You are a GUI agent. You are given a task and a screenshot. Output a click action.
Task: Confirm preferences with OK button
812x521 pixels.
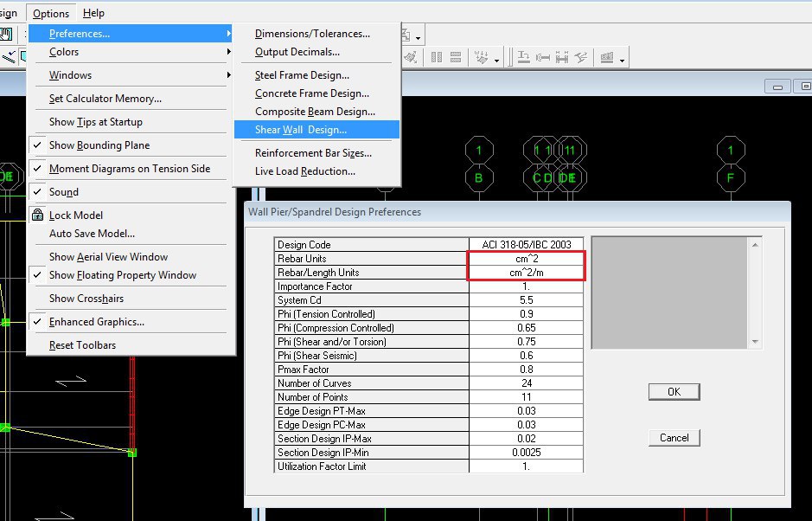(674, 392)
